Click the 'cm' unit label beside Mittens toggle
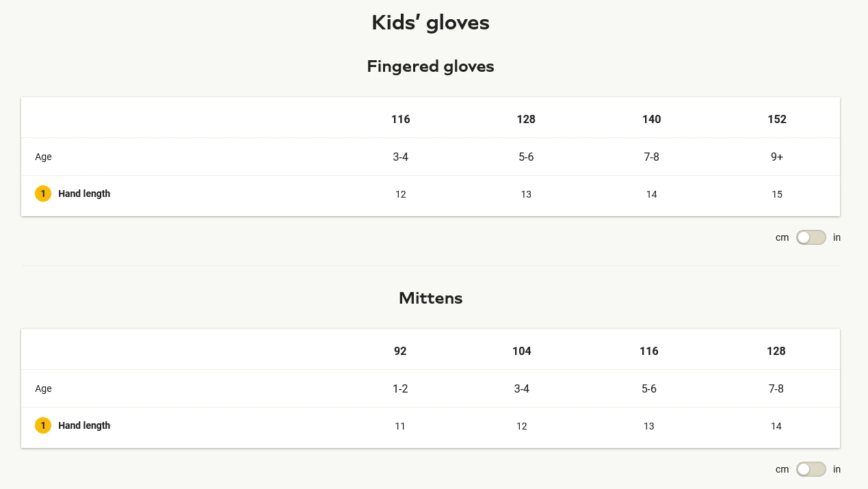868x489 pixels. click(x=782, y=470)
